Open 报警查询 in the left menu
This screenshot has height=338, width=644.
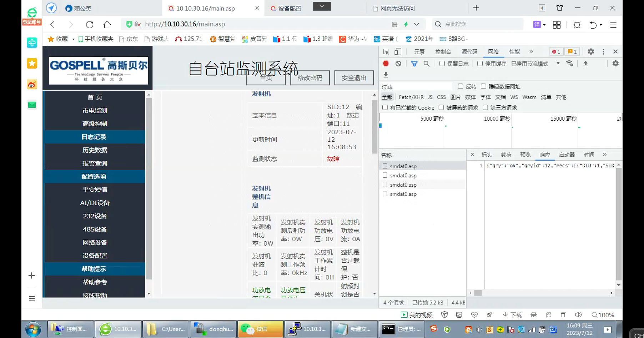[x=95, y=163]
